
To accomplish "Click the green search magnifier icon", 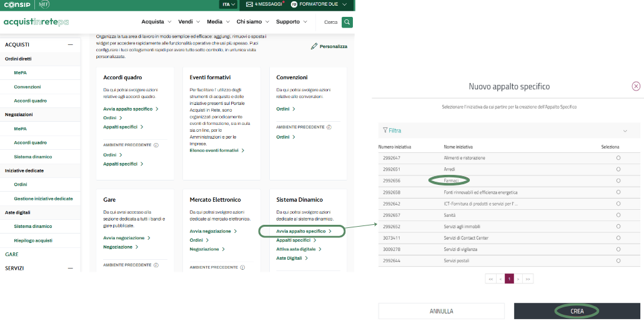I will [347, 22].
